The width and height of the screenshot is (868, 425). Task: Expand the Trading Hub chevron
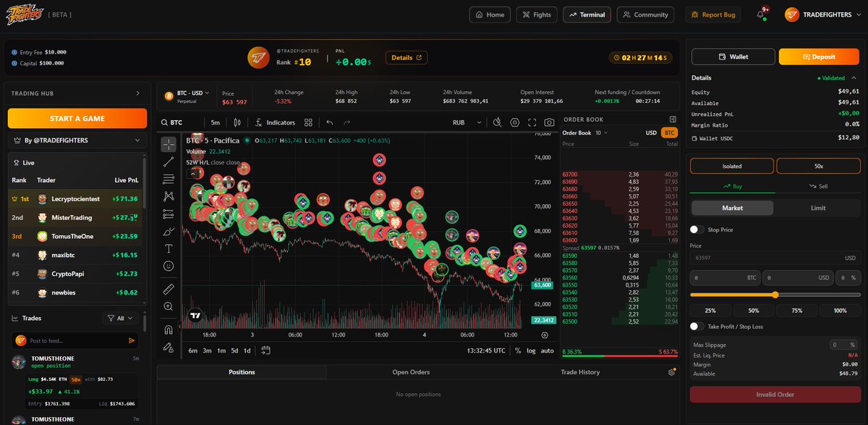(x=137, y=93)
